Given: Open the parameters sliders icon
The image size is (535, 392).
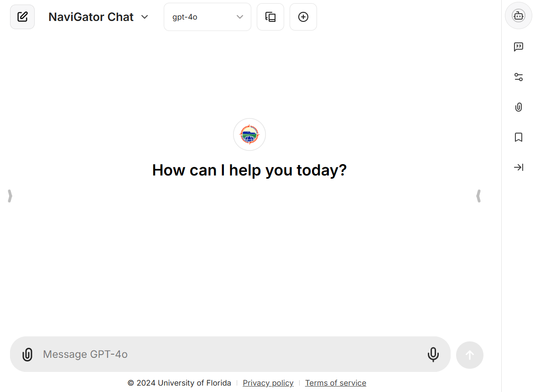Looking at the screenshot, I should tap(518, 77).
